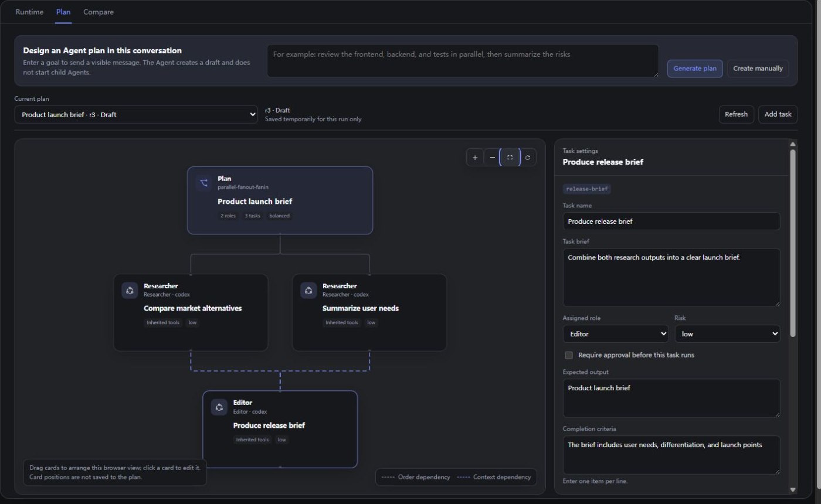Click the 'Produce release brief' settings heading
Viewport: 821px width, 504px height.
click(x=603, y=162)
